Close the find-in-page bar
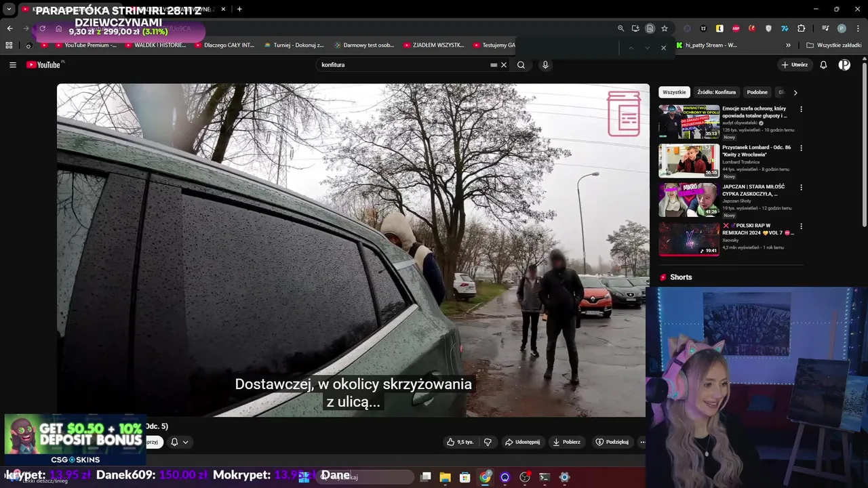 coord(663,47)
